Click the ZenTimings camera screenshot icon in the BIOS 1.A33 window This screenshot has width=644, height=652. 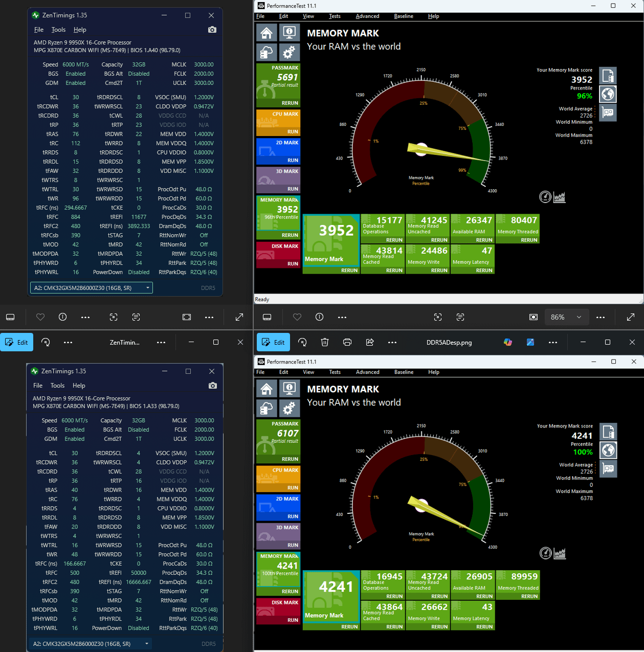212,386
